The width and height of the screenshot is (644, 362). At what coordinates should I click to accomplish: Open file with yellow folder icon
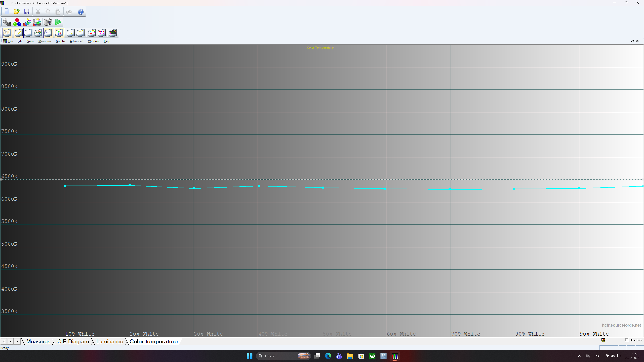click(x=17, y=11)
